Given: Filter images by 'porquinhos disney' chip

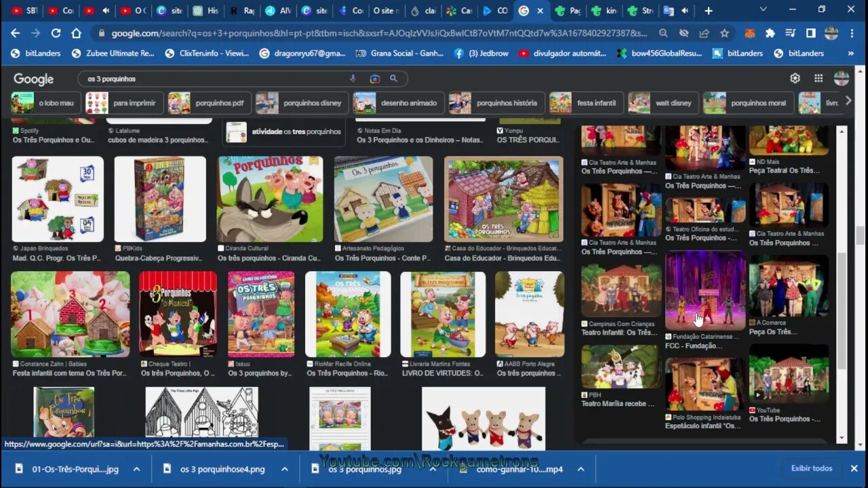Looking at the screenshot, I should 302,103.
